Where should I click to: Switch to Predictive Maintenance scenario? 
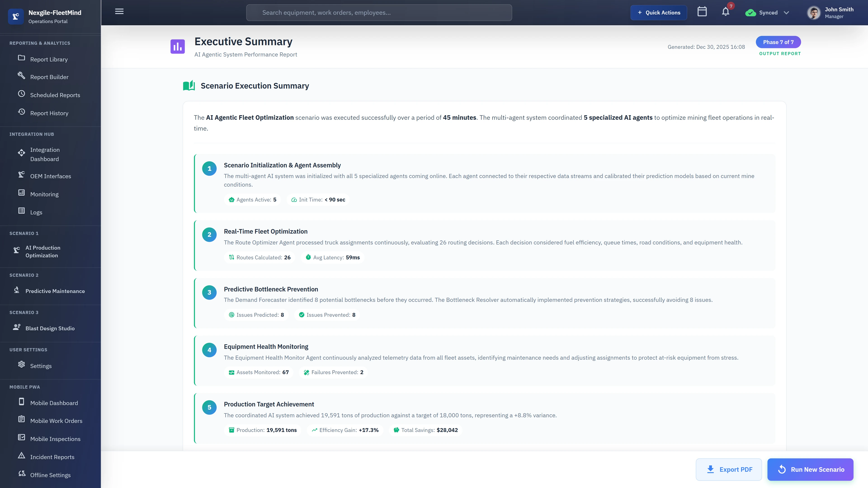[55, 291]
